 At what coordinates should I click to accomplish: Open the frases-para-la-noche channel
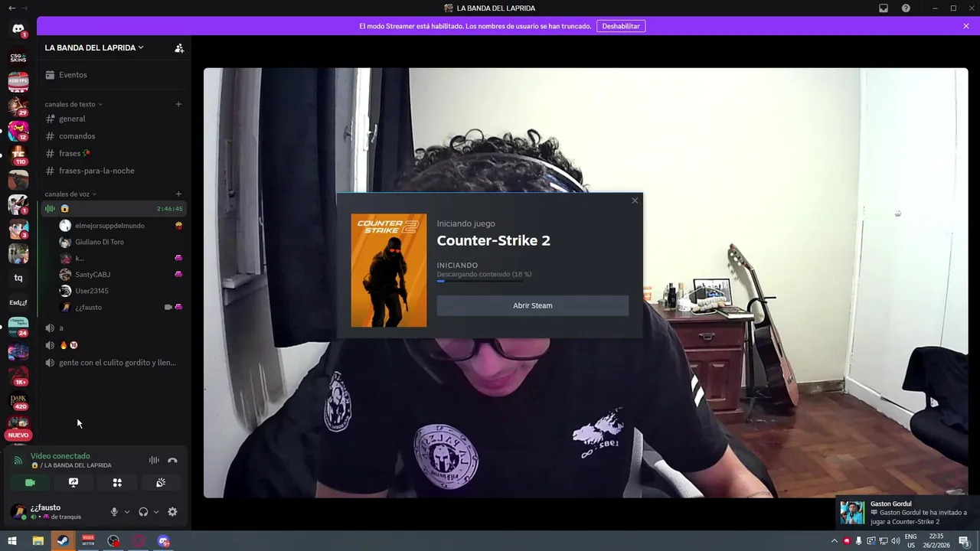click(113, 171)
